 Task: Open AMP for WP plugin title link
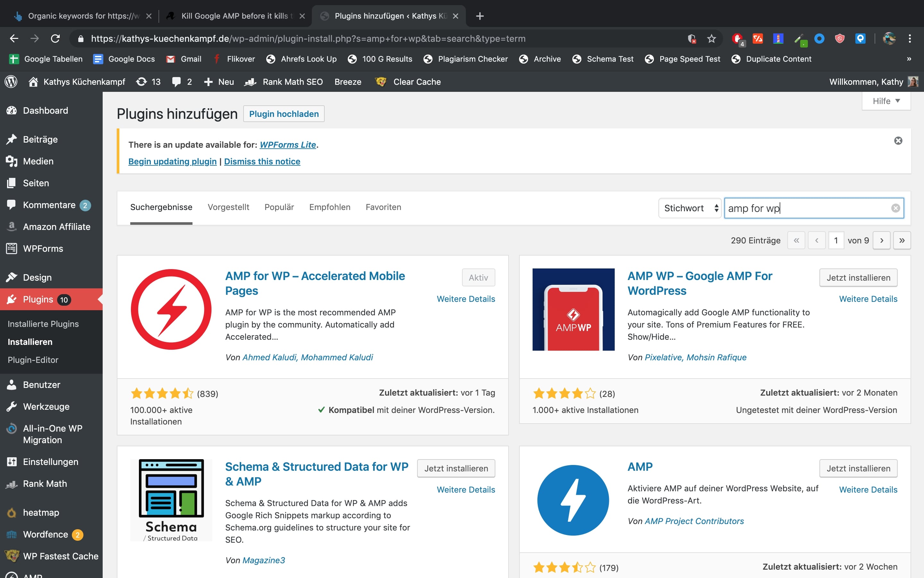click(x=315, y=283)
